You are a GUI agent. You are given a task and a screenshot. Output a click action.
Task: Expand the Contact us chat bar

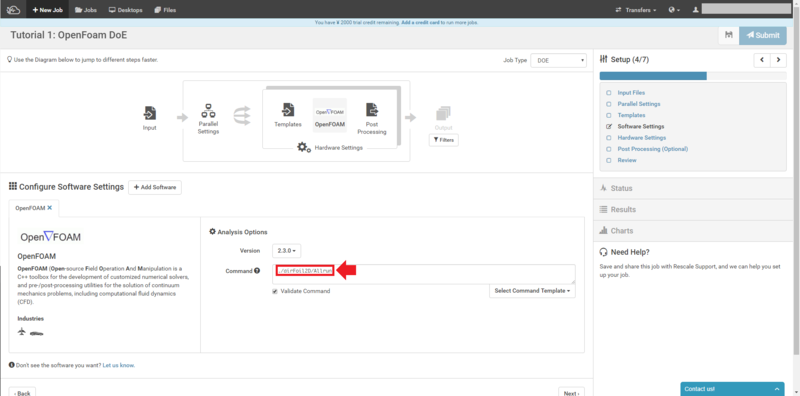click(x=732, y=389)
